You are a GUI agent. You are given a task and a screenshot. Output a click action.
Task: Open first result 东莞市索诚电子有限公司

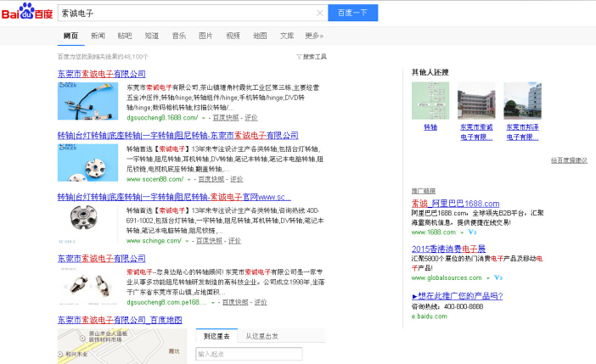click(102, 74)
